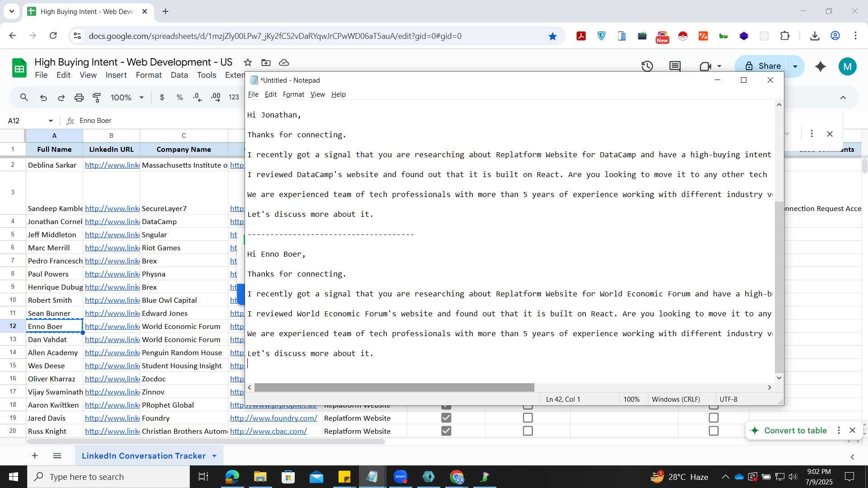This screenshot has height=488, width=868.
Task: Open Notepad Format menu
Action: click(293, 94)
